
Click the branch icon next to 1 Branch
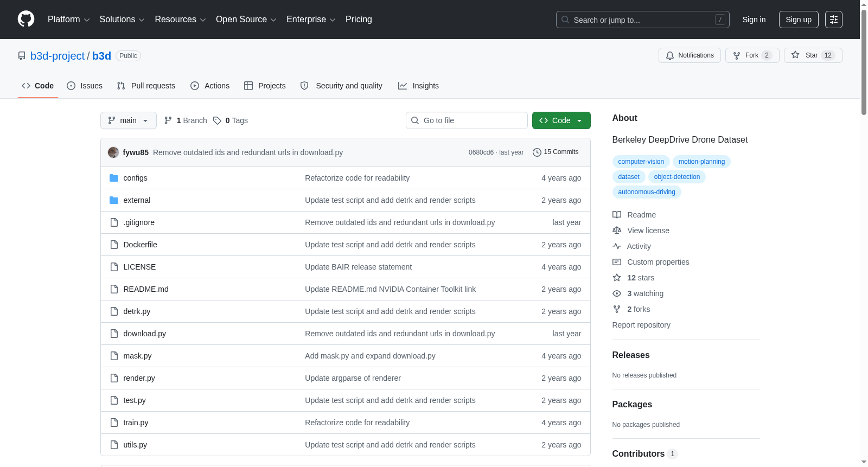pyautogui.click(x=168, y=120)
